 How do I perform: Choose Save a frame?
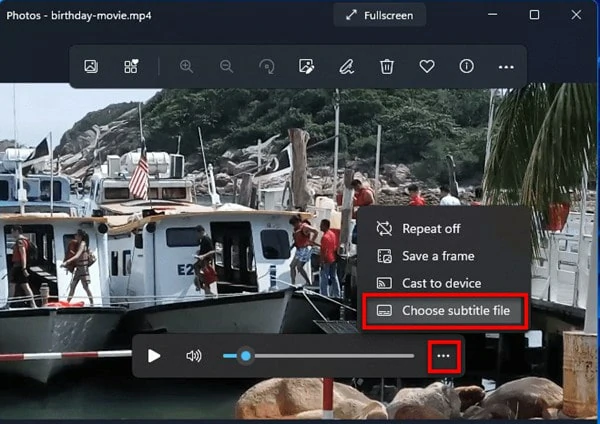(x=444, y=256)
